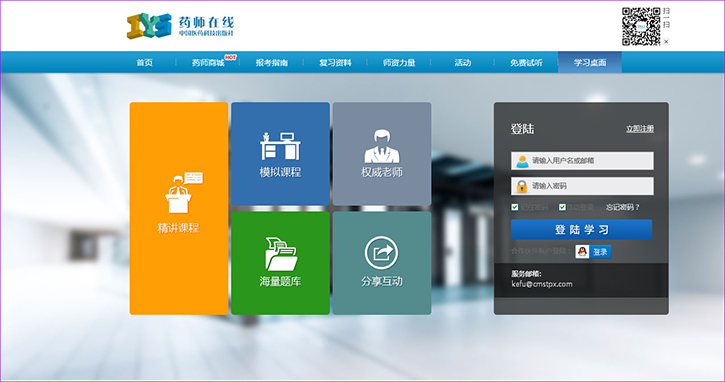Select the 权威老师 teacher portrait tile

coord(382,154)
